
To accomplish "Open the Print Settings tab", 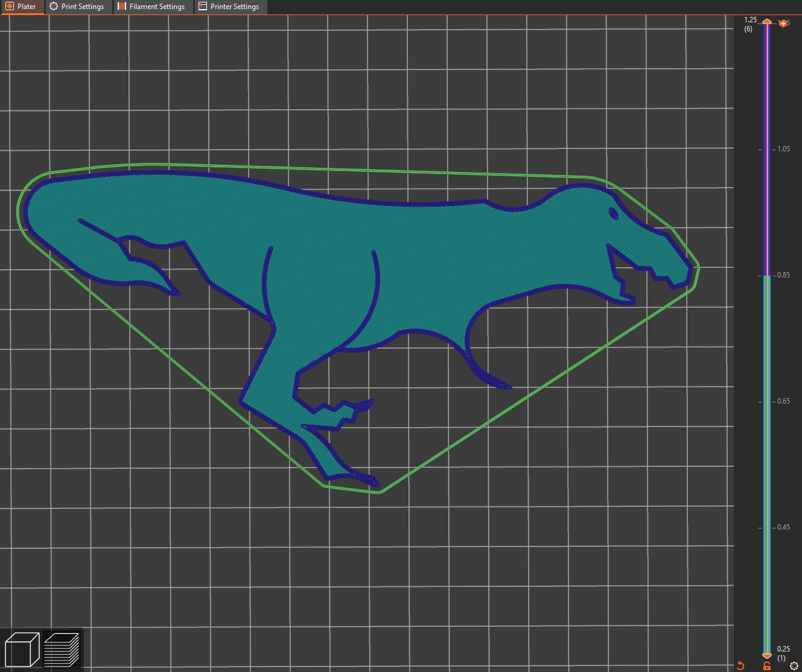I will tap(78, 7).
